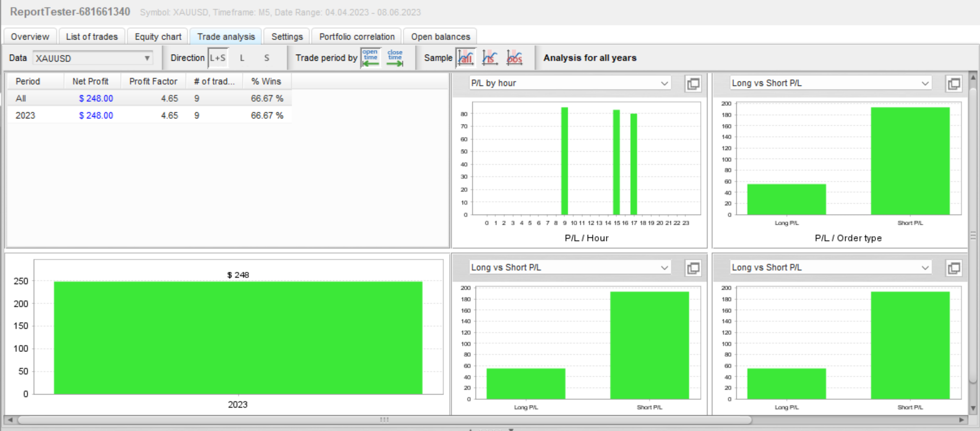
Task: Switch to the Portfolio correlation tab
Action: tap(357, 36)
